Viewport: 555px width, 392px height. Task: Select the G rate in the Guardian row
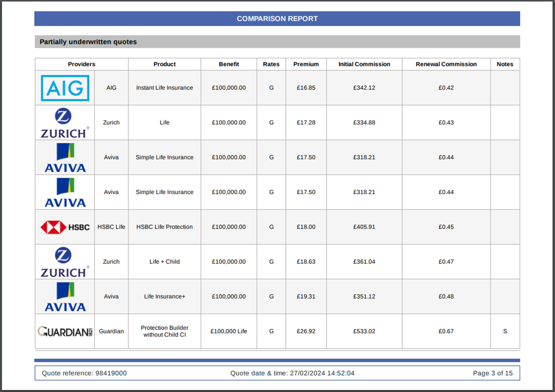click(271, 331)
